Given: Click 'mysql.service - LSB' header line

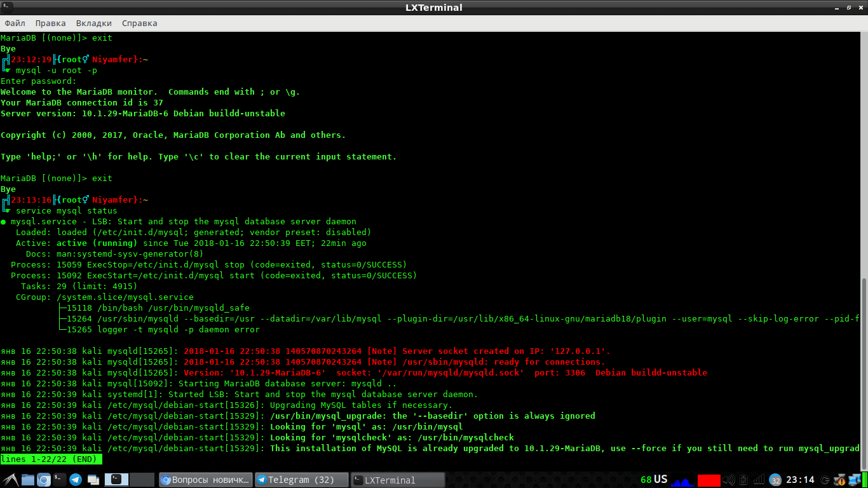Looking at the screenshot, I should (x=179, y=222).
